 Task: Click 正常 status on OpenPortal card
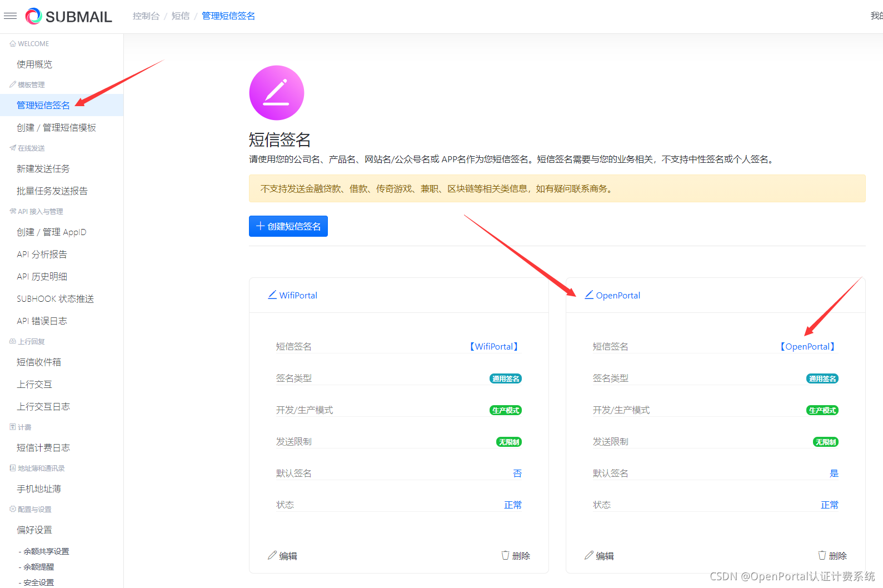click(x=830, y=505)
